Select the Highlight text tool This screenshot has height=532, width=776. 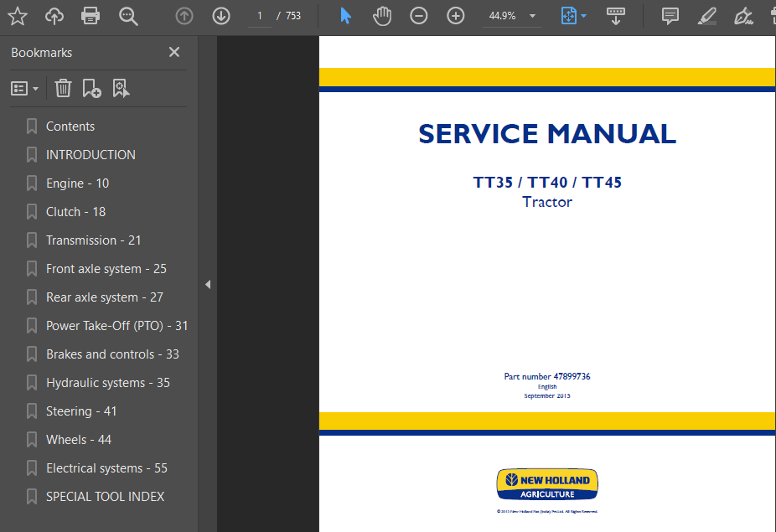click(x=706, y=15)
